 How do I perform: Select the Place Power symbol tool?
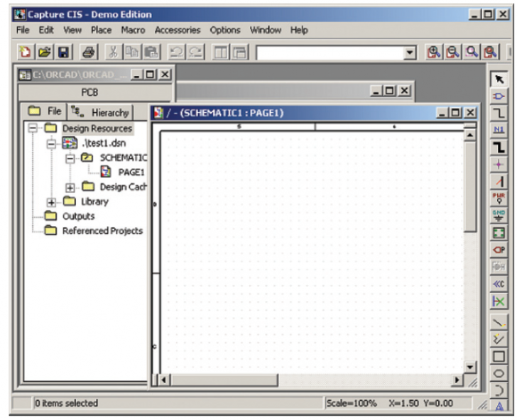[499, 198]
